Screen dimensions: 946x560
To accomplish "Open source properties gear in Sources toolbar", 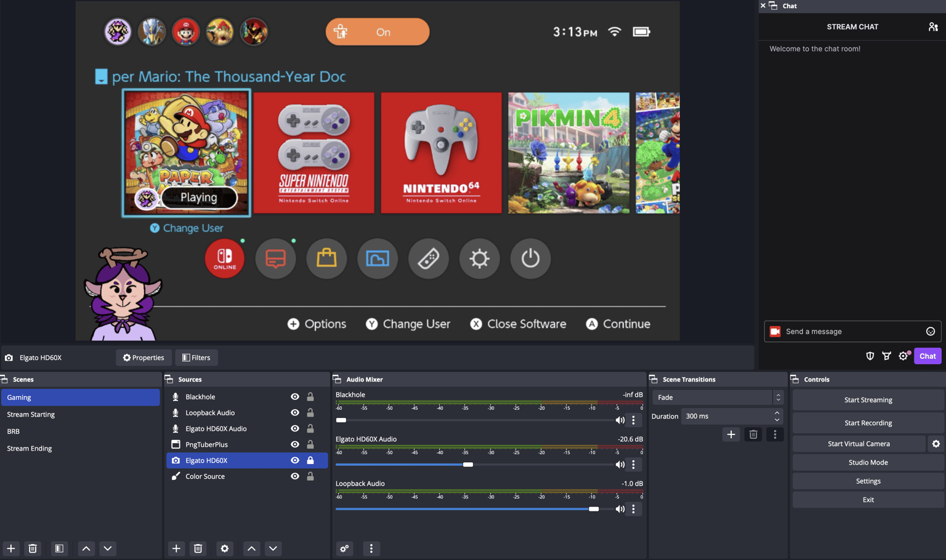I will (225, 548).
